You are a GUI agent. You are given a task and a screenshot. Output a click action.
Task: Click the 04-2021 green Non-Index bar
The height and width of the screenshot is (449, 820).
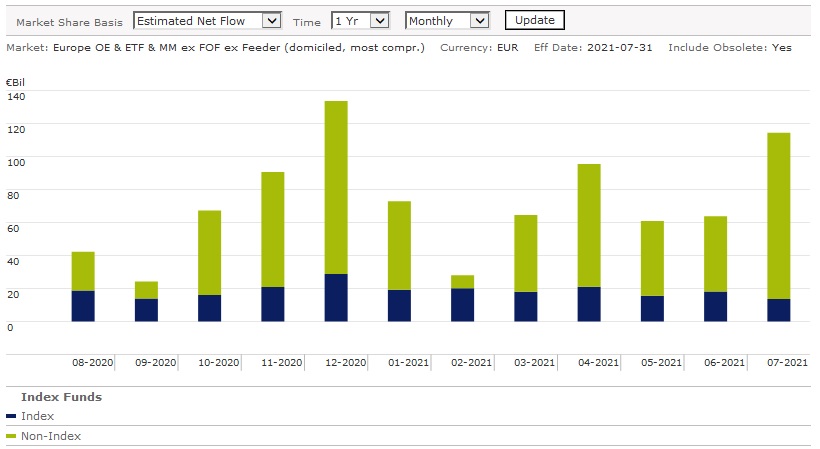pos(589,225)
